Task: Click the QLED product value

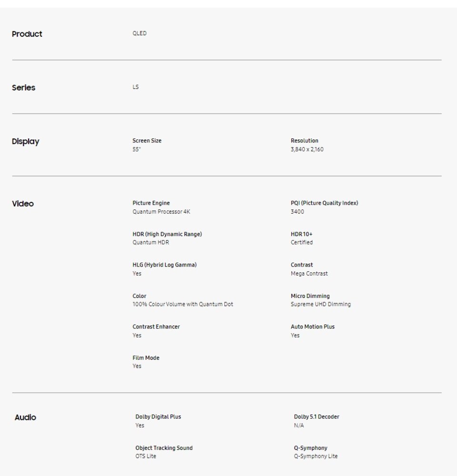Action: click(139, 33)
